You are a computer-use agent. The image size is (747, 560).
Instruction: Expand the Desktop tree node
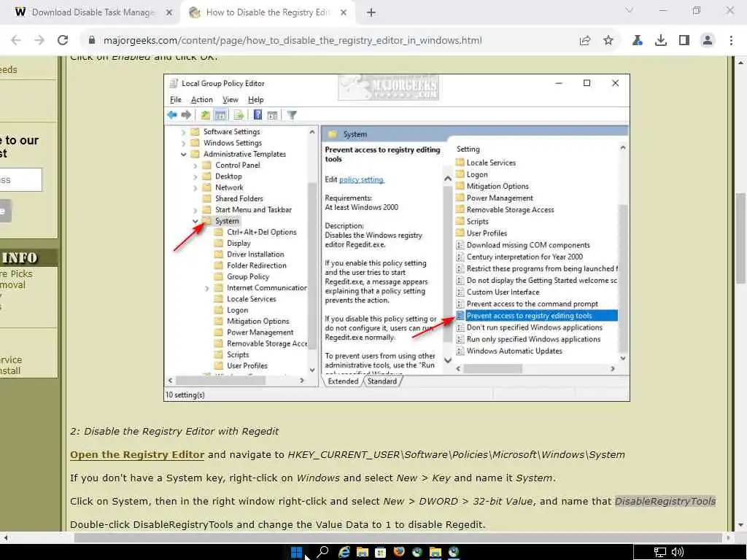[x=195, y=176]
